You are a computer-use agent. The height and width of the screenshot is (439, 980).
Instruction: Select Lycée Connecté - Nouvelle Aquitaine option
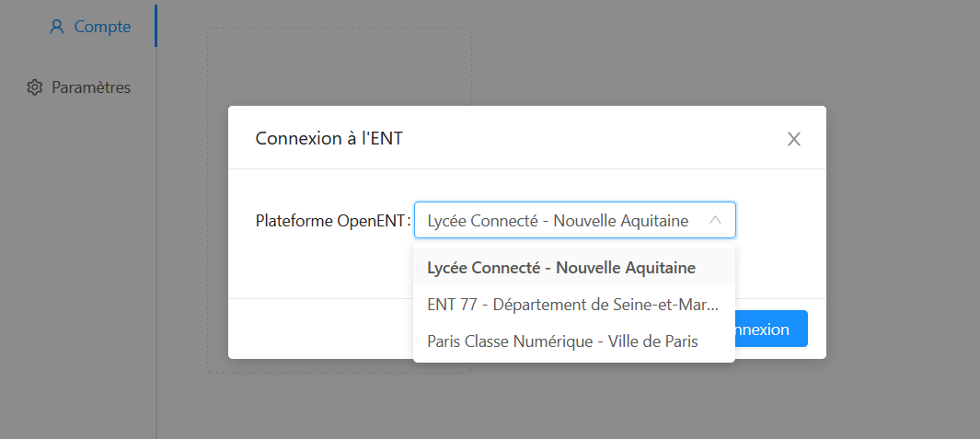[x=561, y=268]
